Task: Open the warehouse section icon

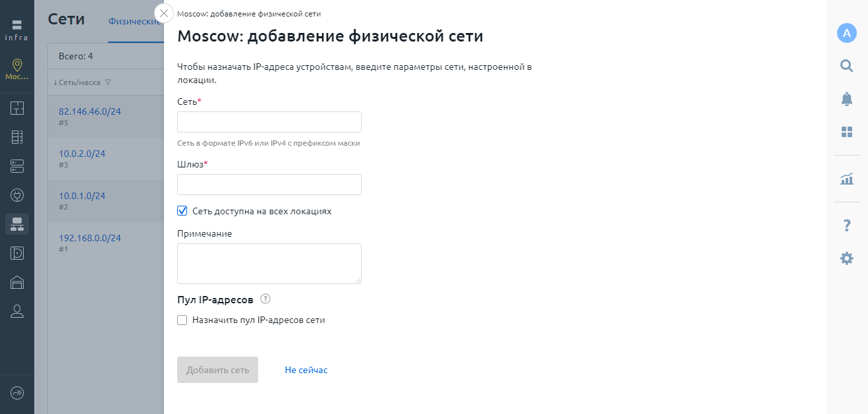Action: (x=17, y=282)
